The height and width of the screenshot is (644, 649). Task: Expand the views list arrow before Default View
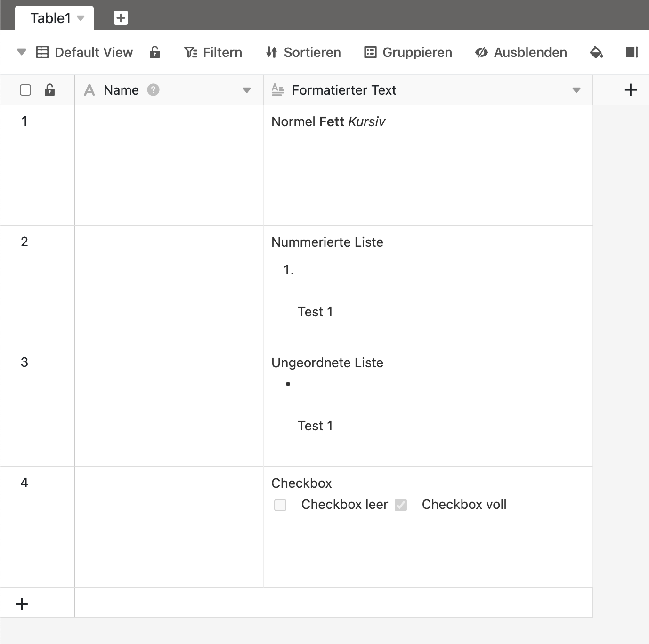point(21,52)
